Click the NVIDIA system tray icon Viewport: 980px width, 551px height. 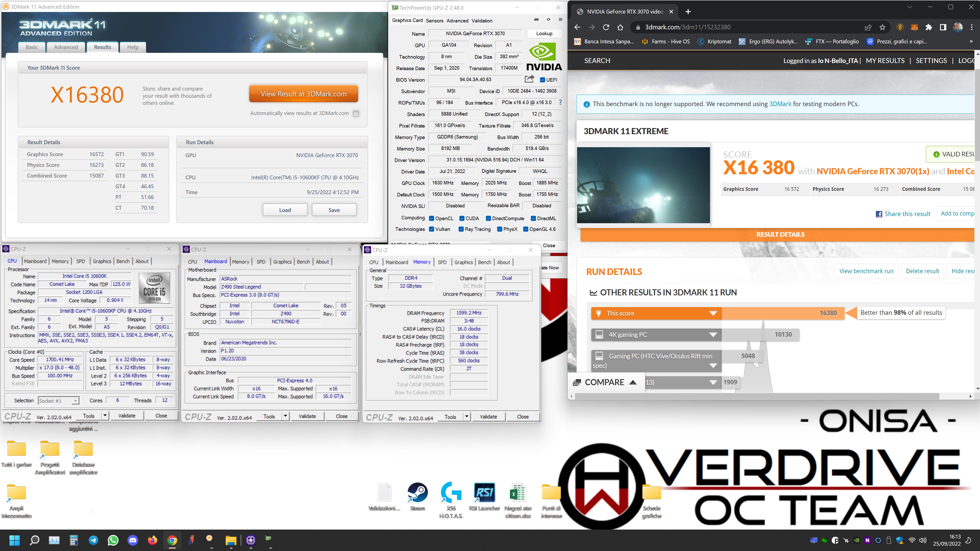point(856,540)
